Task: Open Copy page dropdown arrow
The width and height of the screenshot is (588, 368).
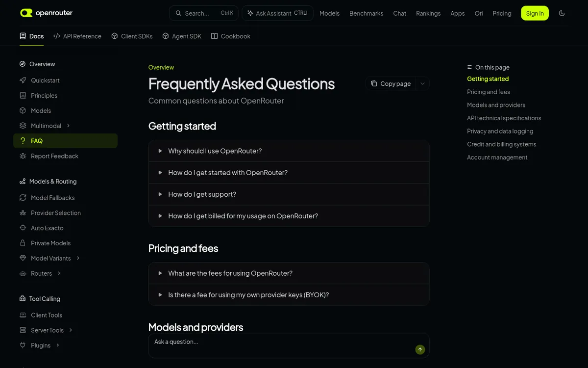Action: click(x=422, y=83)
